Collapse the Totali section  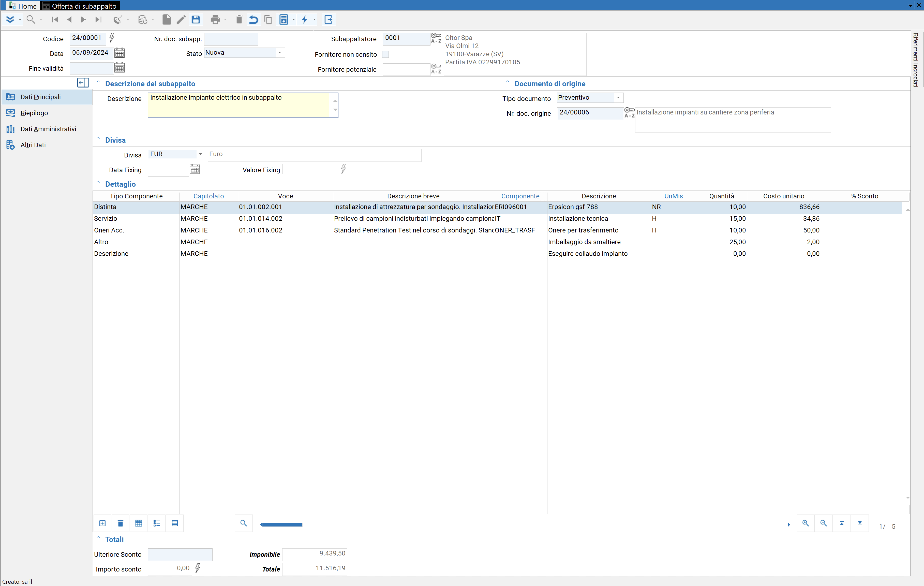[x=98, y=538]
